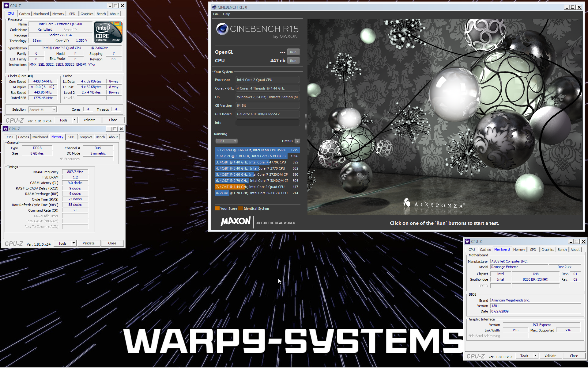Click the Details arrow icon in Ranking
The image size is (588, 368).
click(x=297, y=141)
